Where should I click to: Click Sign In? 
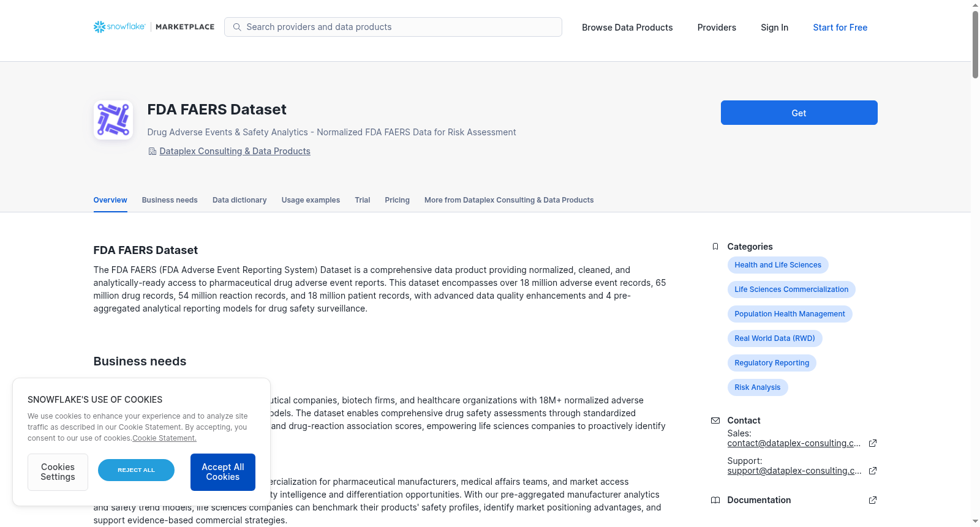(774, 28)
